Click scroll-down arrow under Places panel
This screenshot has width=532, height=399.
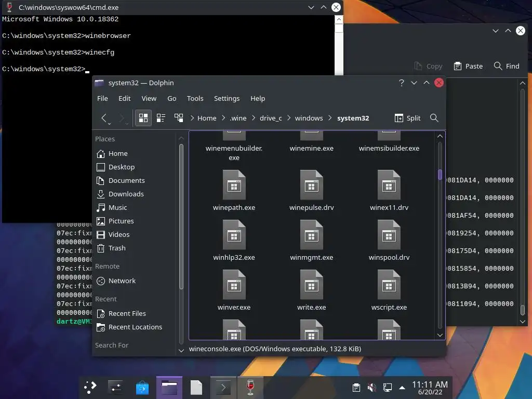(x=181, y=351)
